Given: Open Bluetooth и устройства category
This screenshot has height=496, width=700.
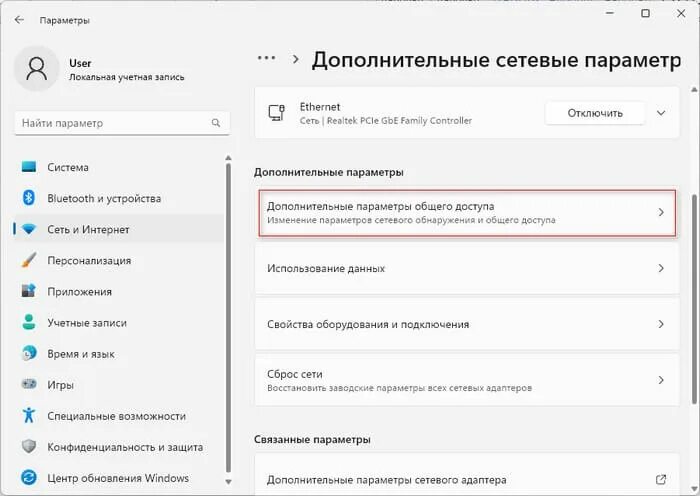Looking at the screenshot, I should [x=119, y=198].
